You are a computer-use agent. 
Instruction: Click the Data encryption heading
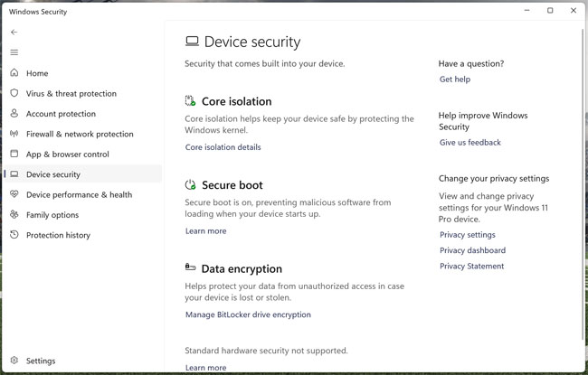tap(242, 269)
